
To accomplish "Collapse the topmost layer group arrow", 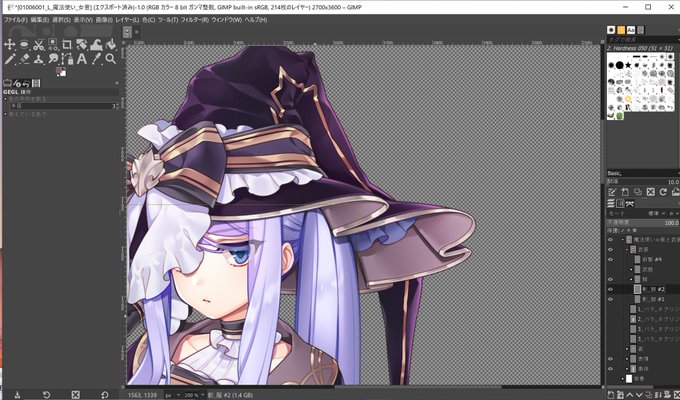I will [623, 239].
